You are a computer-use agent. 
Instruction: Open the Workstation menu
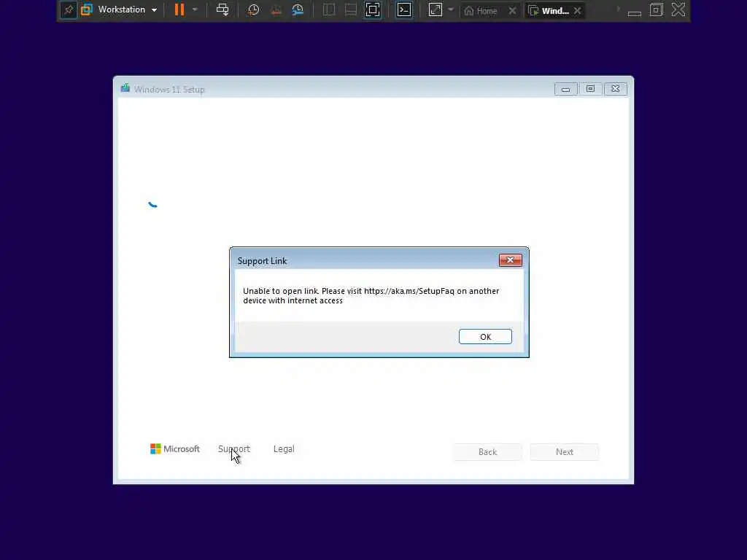pos(127,9)
